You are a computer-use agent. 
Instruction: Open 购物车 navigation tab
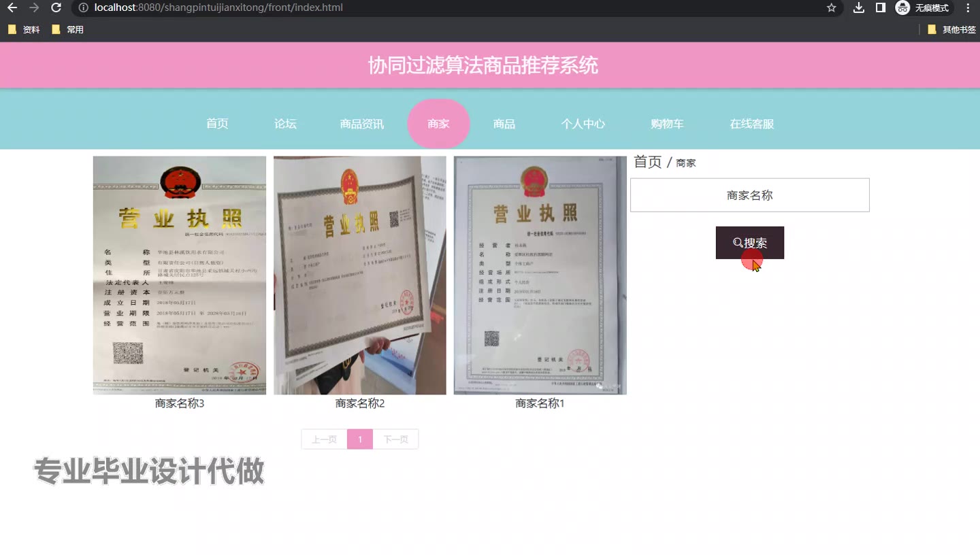click(667, 124)
